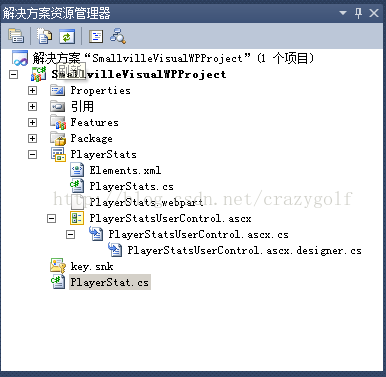Screen dimensions: 386x377
Task: Expand the Features node
Action: coord(32,122)
